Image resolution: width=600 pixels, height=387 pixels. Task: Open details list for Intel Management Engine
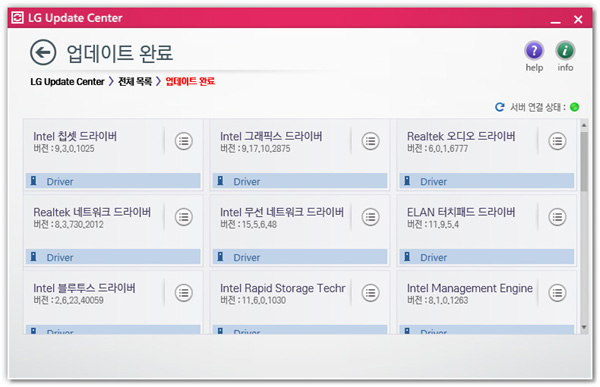(x=557, y=293)
